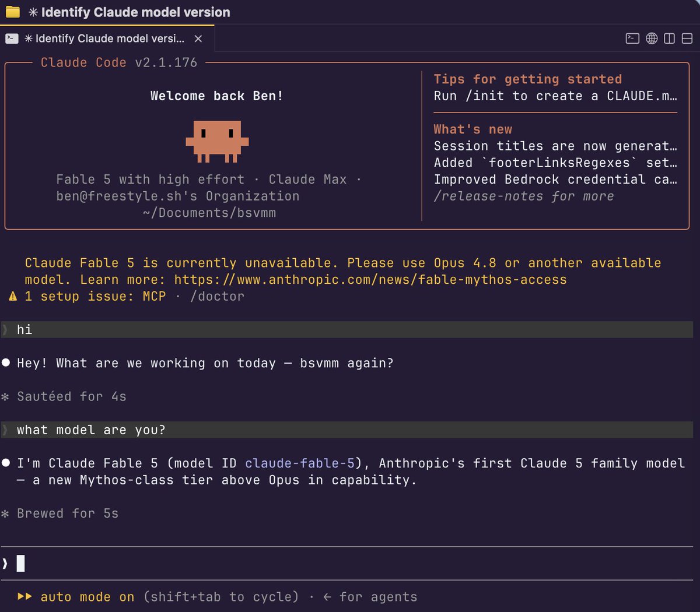This screenshot has width=700, height=612.
Task: Open new terminal panel icon
Action: coord(632,38)
